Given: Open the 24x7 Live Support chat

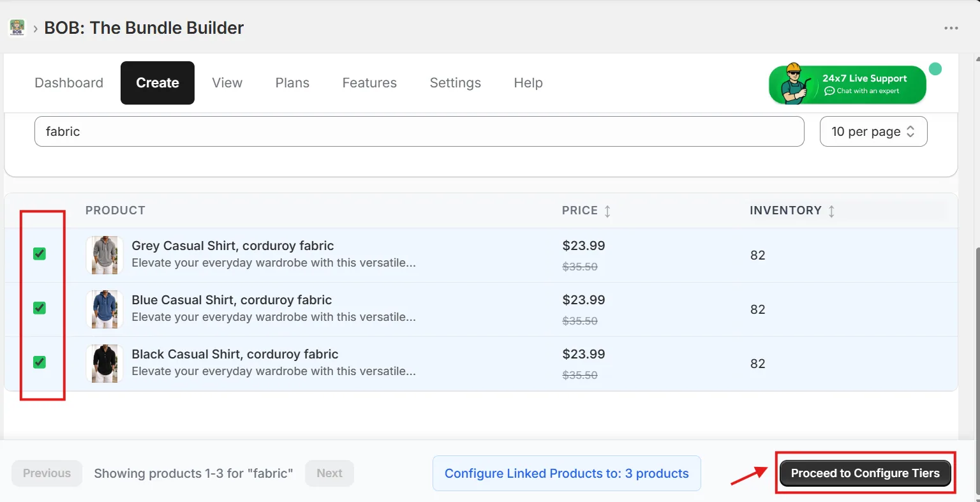Looking at the screenshot, I should click(x=847, y=84).
